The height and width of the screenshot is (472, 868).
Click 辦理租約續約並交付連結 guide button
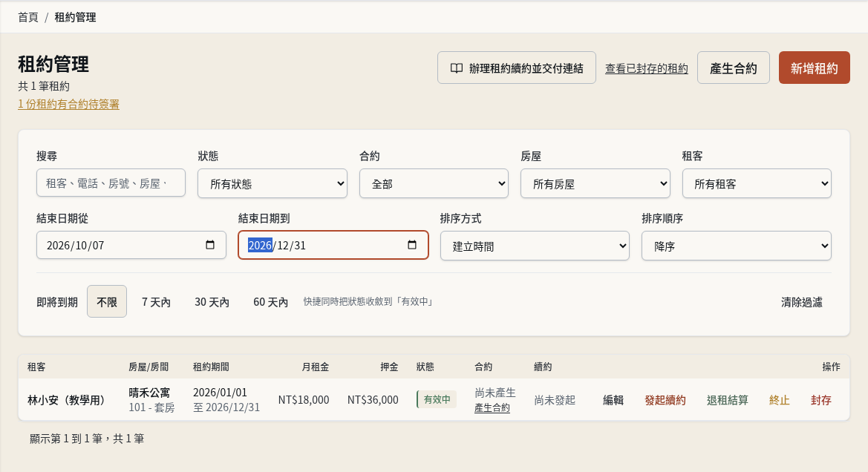click(x=517, y=68)
